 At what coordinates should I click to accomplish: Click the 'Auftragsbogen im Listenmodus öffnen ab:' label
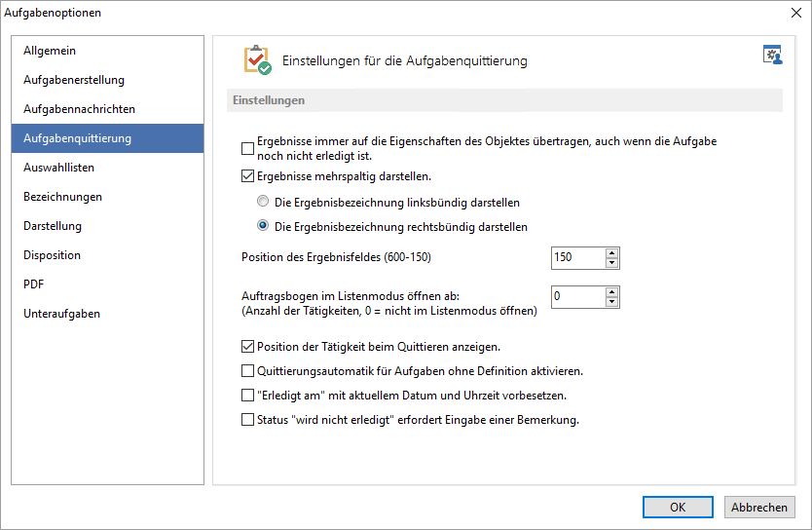(x=351, y=296)
